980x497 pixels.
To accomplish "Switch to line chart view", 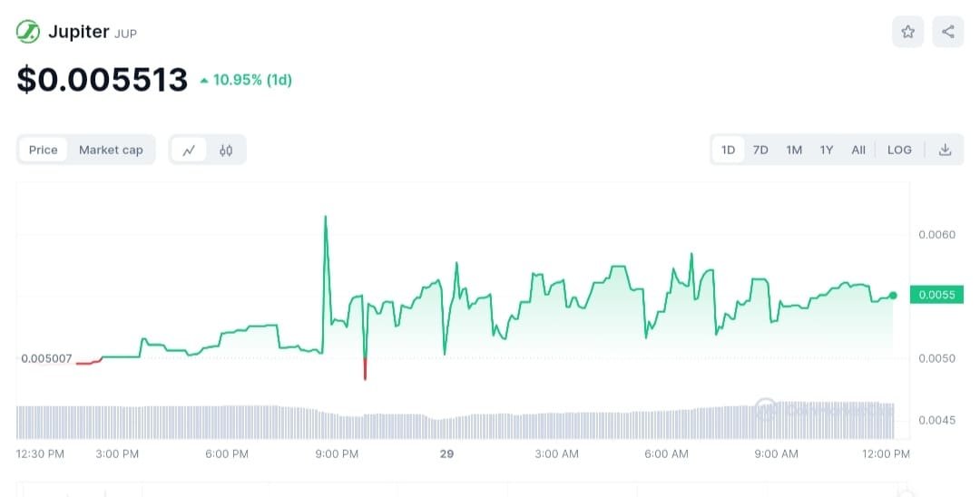I will click(189, 150).
